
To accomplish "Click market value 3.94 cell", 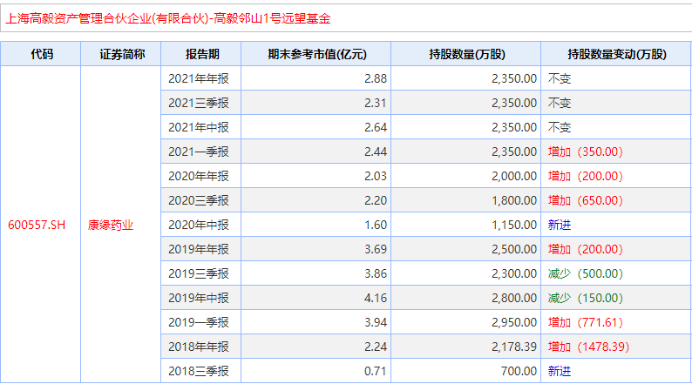I will coord(316,322).
